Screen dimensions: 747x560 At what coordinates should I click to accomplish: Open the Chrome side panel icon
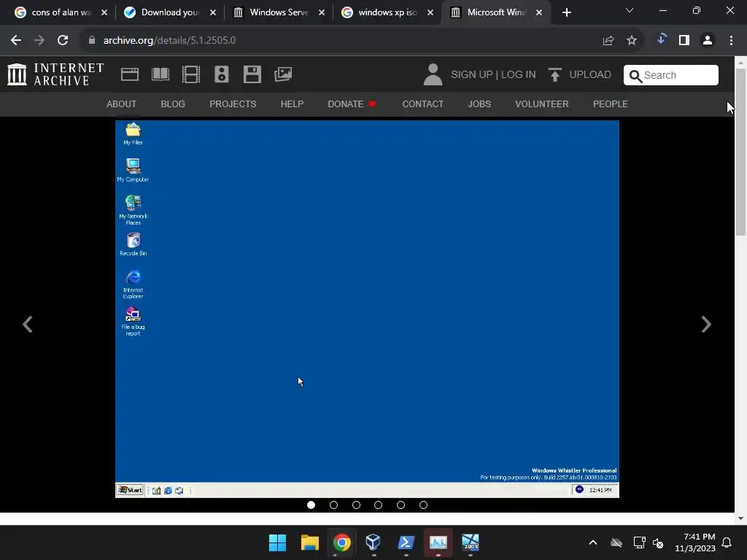pyautogui.click(x=684, y=41)
